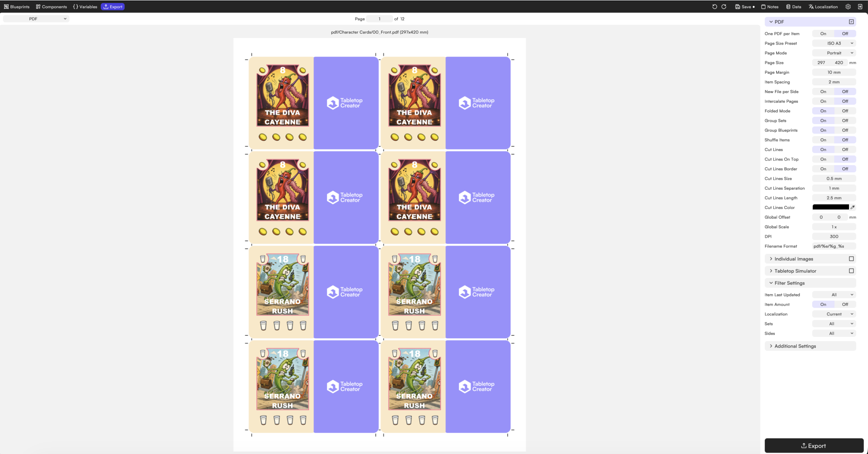
Task: Tick the Tabletop Simulator checkbox
Action: [x=851, y=271]
